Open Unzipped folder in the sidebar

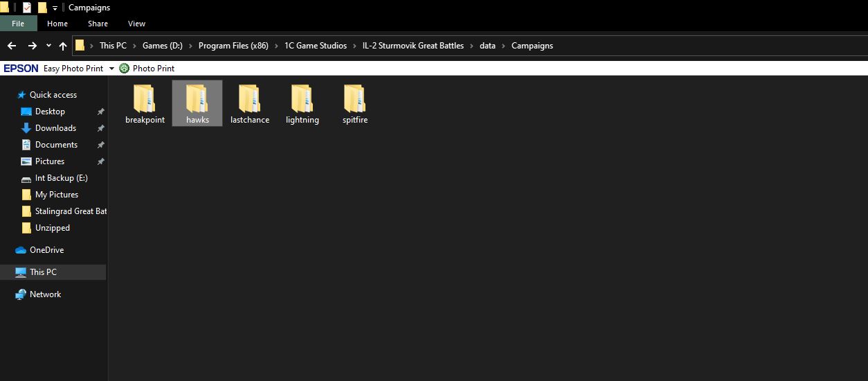click(53, 228)
